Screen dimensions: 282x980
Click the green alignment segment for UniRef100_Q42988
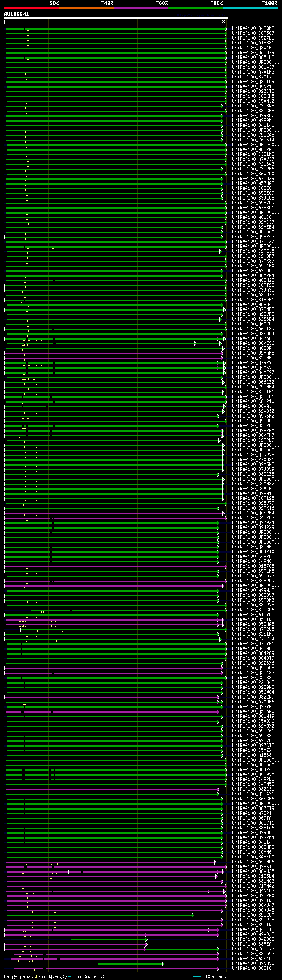pos(108,939)
